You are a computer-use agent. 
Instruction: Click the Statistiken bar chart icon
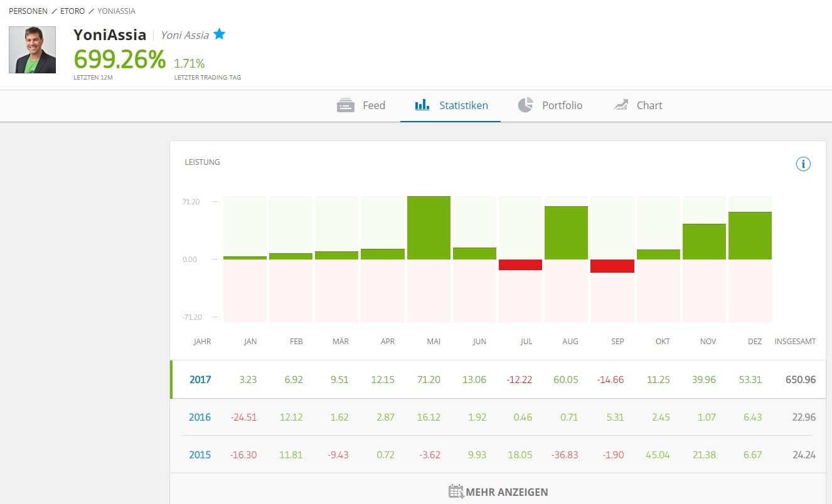point(422,105)
